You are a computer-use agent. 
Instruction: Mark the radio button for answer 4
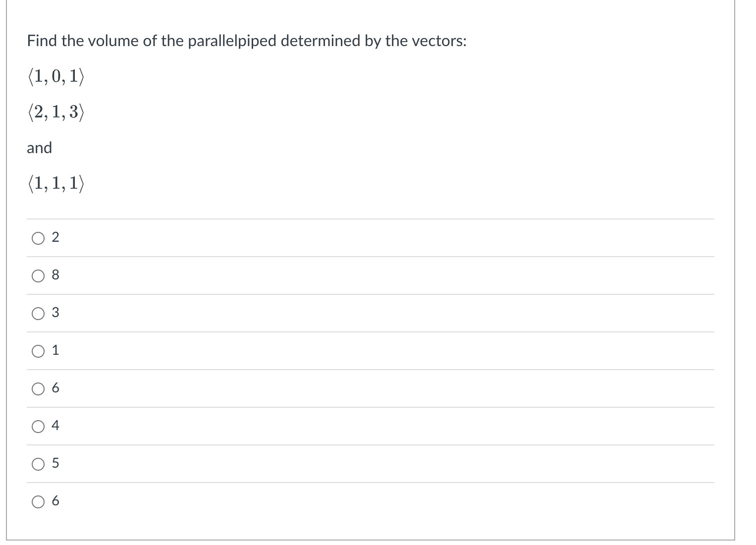tap(39, 427)
